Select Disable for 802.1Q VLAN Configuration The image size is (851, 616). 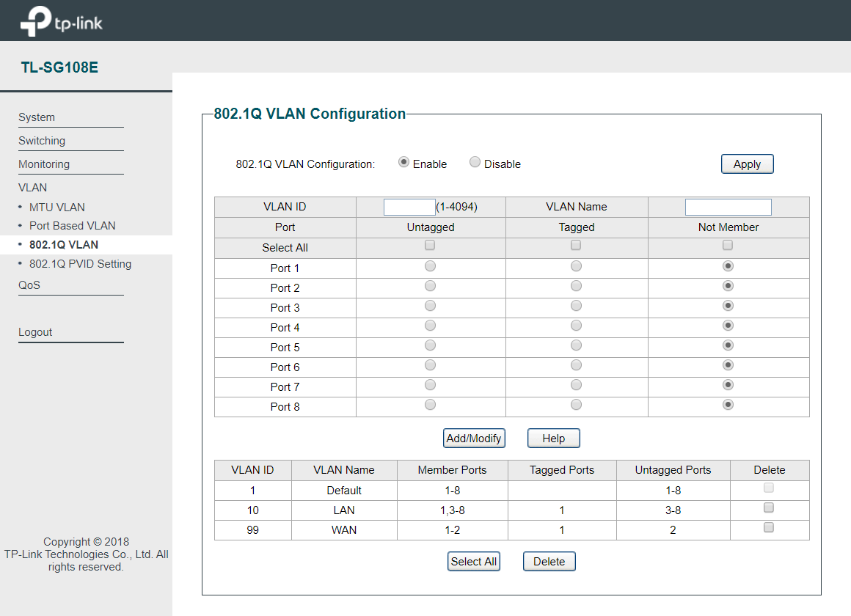pos(475,162)
